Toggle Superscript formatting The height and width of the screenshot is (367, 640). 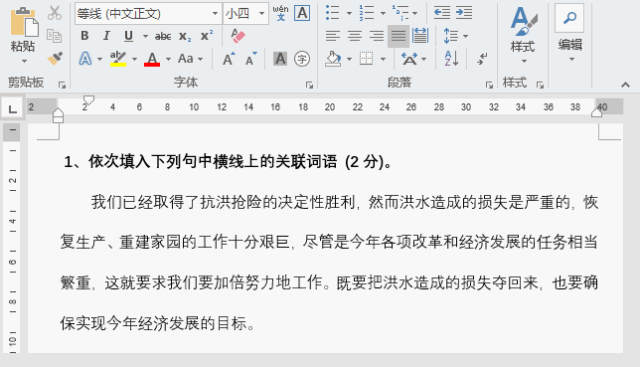207,36
